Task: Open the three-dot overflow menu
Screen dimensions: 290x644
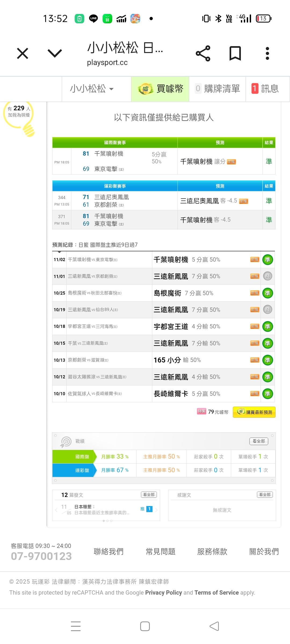Action: [267, 53]
